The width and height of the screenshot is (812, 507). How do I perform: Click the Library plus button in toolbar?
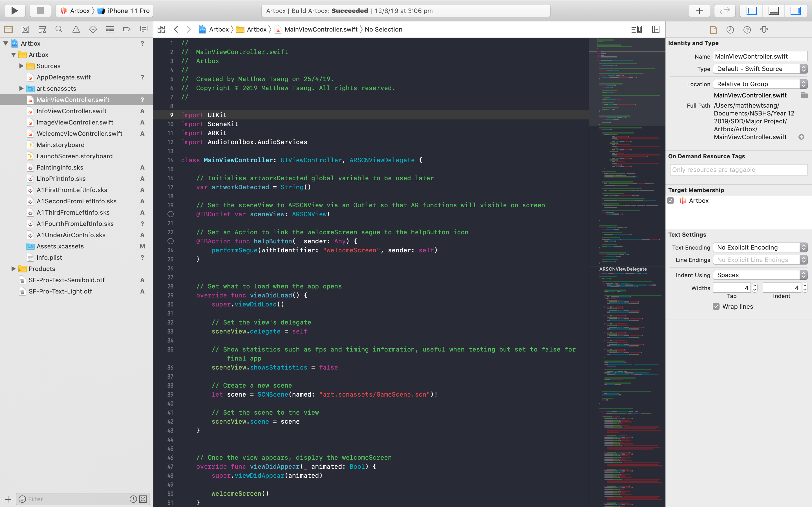pyautogui.click(x=699, y=11)
